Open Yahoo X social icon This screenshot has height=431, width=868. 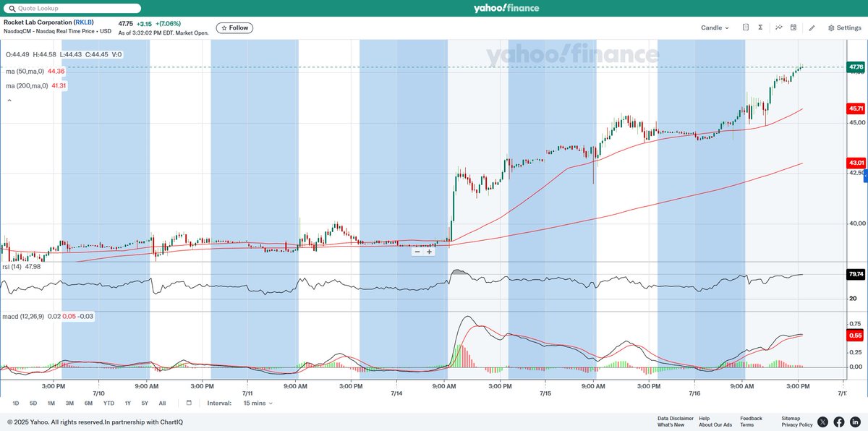click(823, 422)
